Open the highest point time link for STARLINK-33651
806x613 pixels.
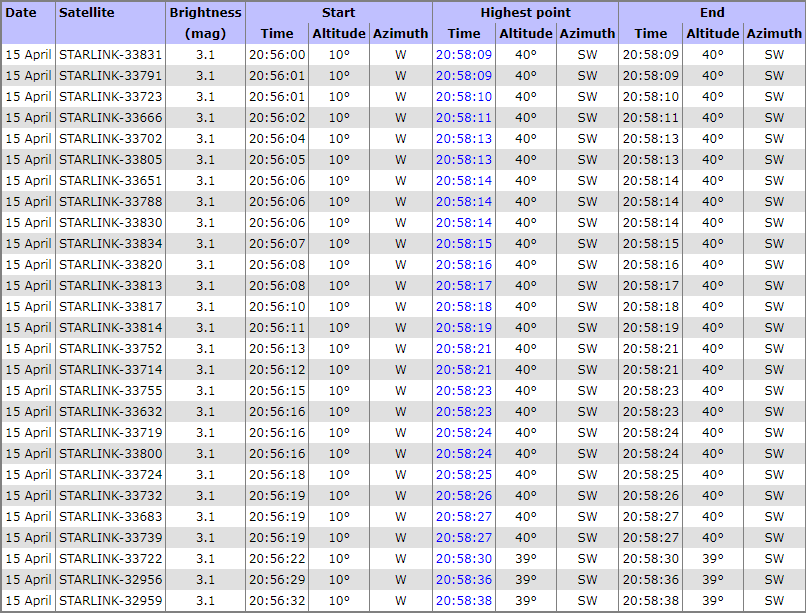pyautogui.click(x=464, y=181)
